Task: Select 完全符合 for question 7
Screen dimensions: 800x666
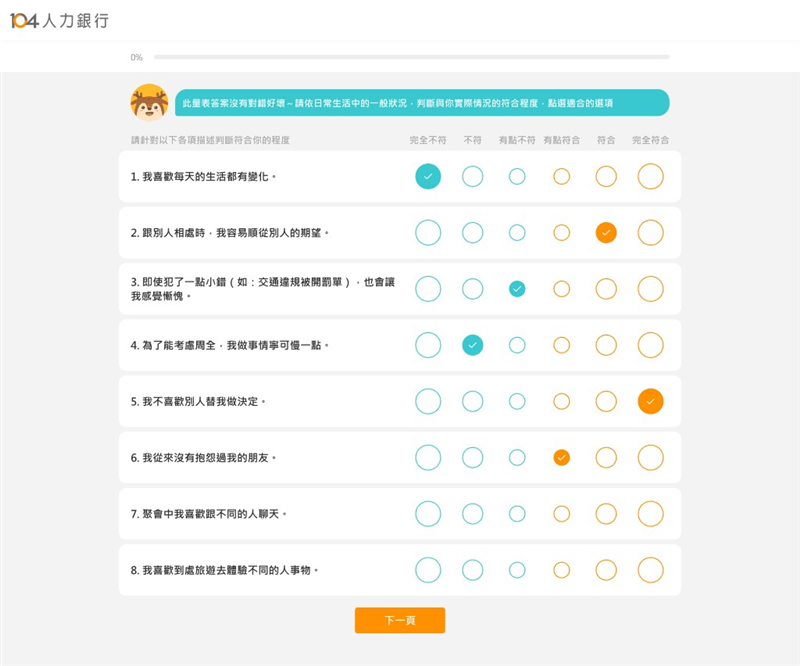Action: tap(650, 513)
